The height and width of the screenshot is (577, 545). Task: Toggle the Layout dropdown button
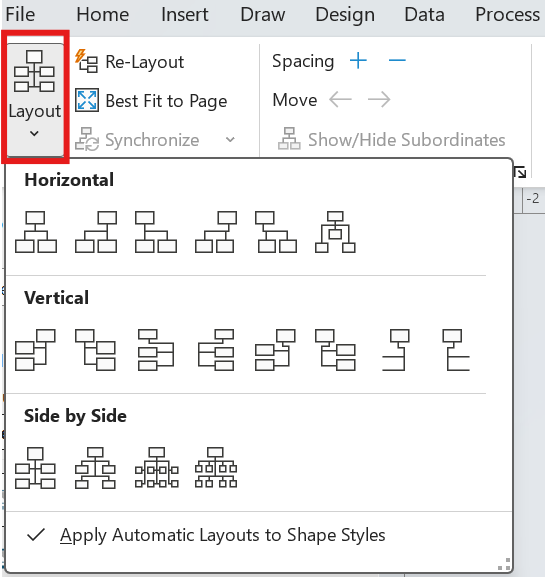point(35,99)
